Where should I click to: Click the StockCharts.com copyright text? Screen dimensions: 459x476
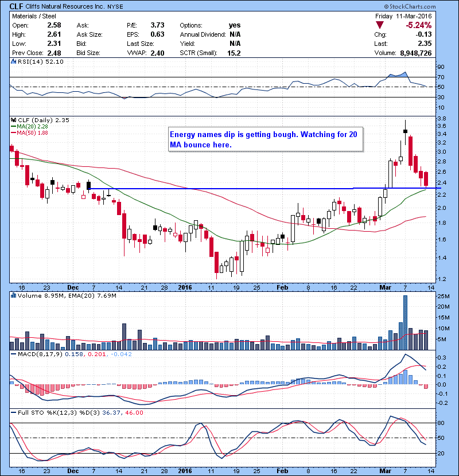(x=410, y=6)
